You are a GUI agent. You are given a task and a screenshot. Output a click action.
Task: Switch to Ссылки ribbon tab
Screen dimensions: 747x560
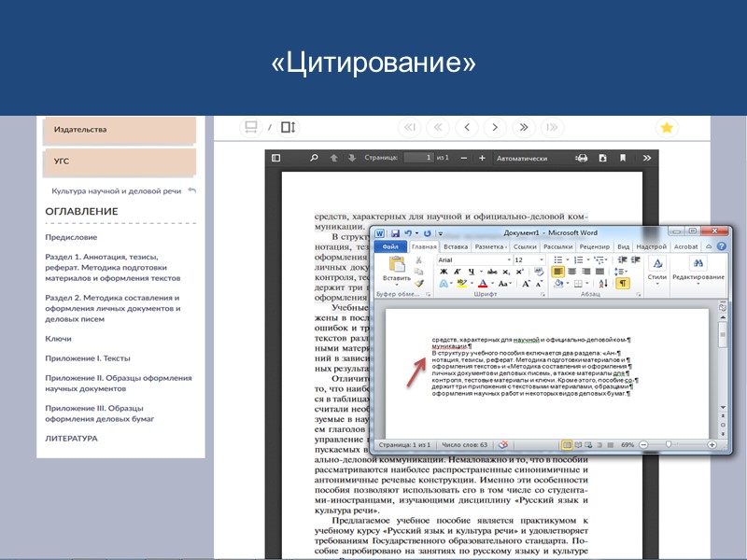[x=525, y=246]
